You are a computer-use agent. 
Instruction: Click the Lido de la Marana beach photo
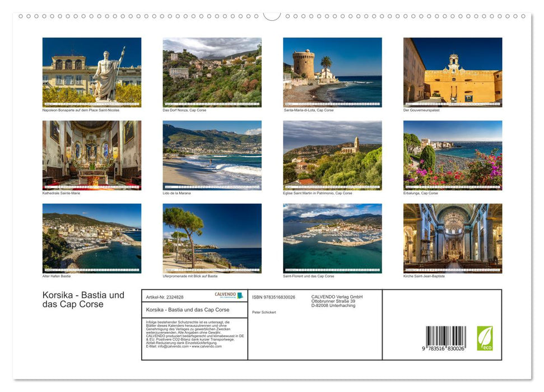point(212,155)
